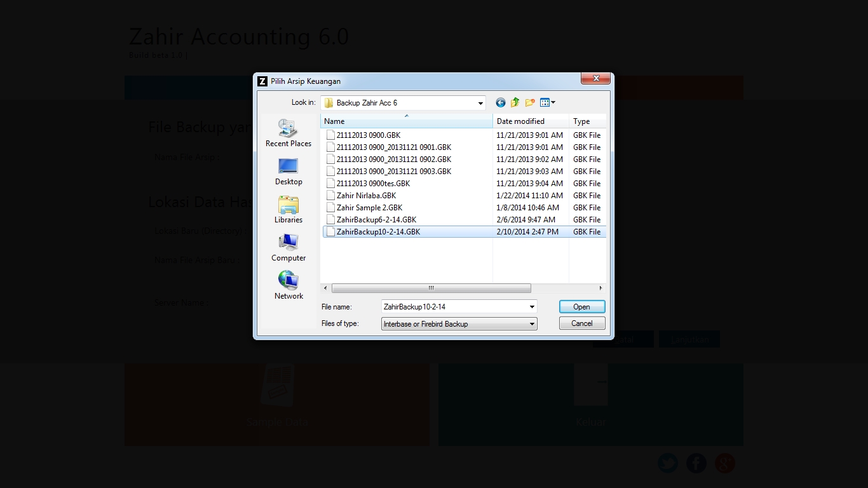Screen dimensions: 868x488
Task: Sort files by Name column
Action: point(407,121)
